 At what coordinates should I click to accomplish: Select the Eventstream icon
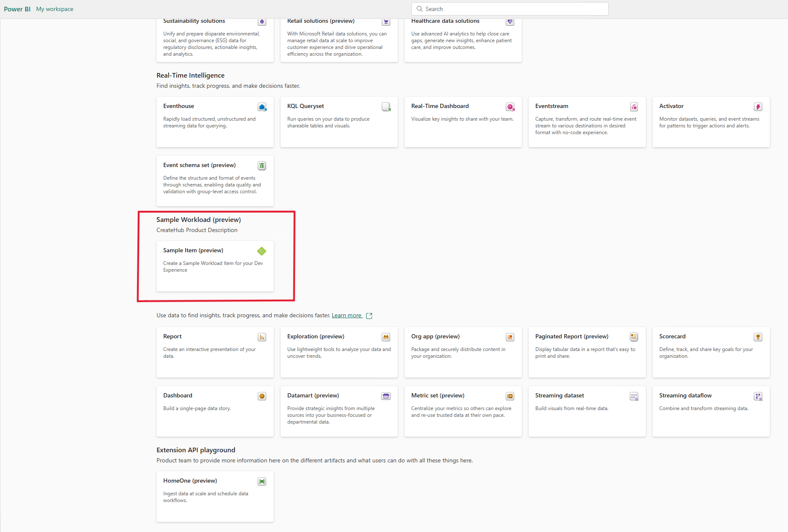pyautogui.click(x=634, y=107)
